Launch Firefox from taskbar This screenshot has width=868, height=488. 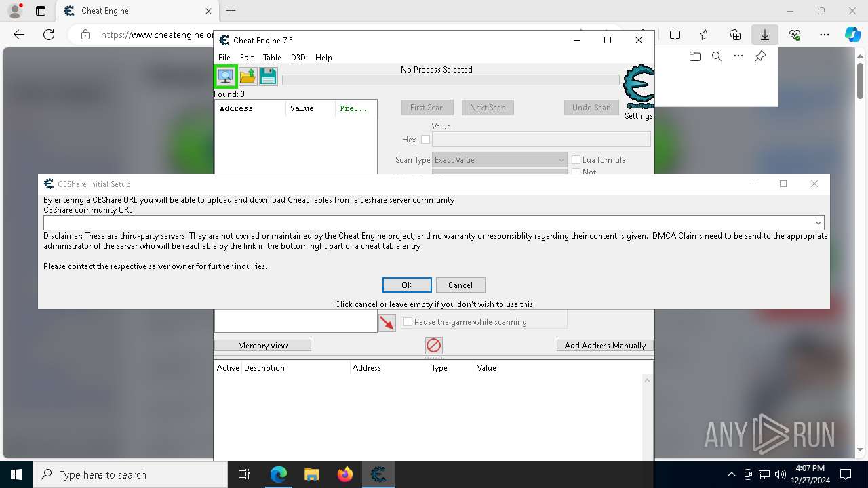[345, 474]
